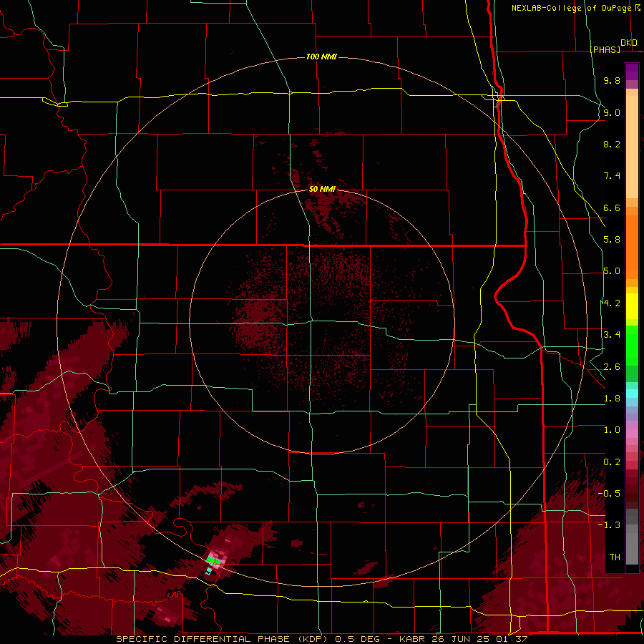Click the 7.4 value on the scale
Viewport: 644px width, 644px height.
coord(612,176)
